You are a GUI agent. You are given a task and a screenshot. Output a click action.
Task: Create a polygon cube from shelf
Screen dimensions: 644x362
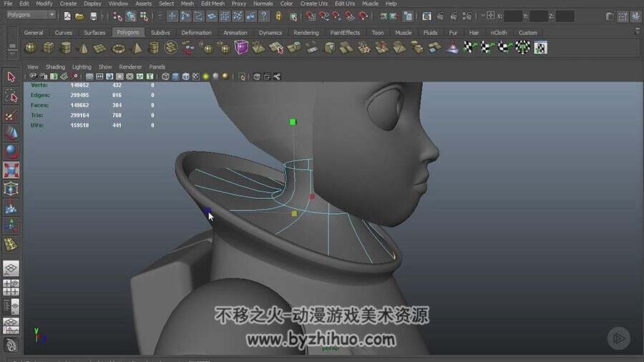point(49,48)
